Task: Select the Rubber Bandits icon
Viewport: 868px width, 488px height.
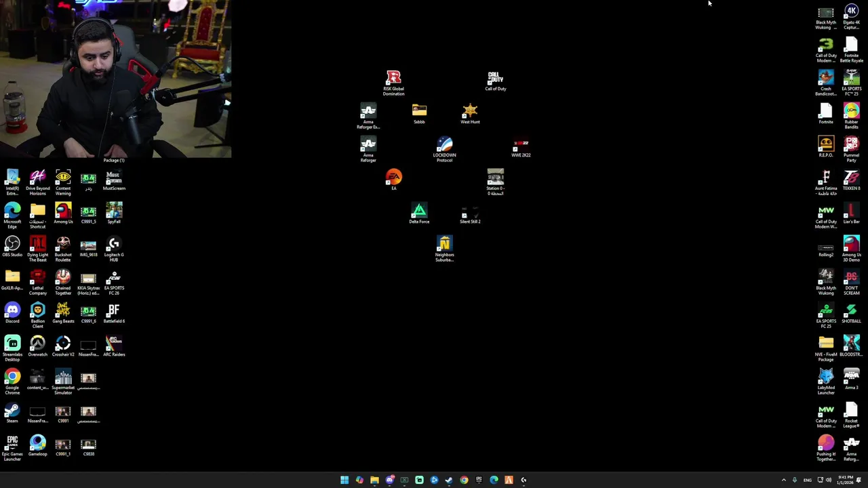Action: pyautogui.click(x=851, y=117)
